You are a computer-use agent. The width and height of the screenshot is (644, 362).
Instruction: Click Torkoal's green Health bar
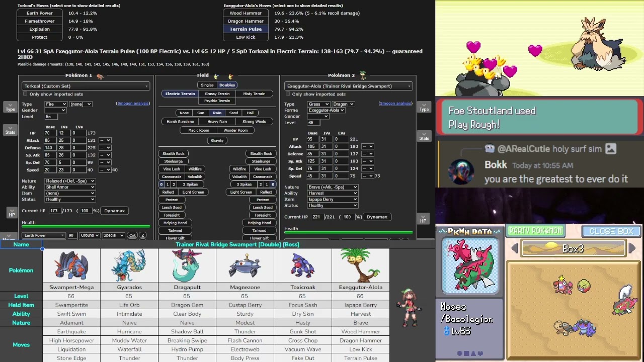coord(86,227)
